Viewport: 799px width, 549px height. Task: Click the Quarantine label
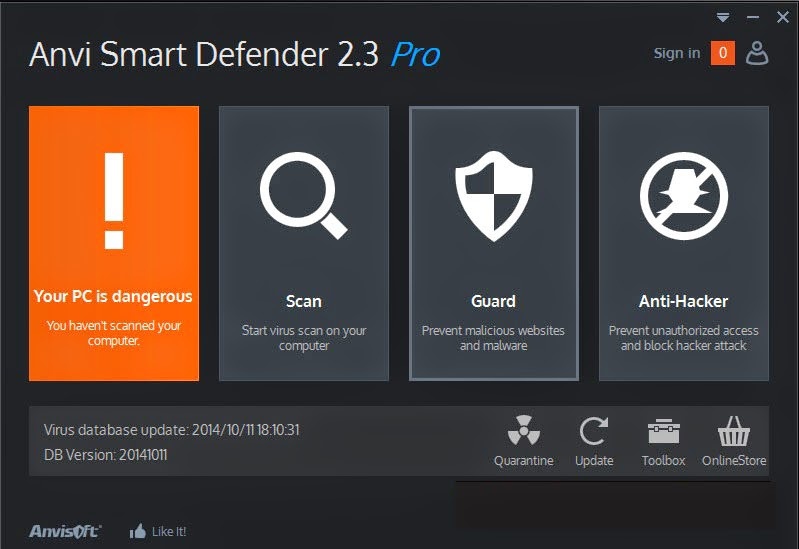524,460
